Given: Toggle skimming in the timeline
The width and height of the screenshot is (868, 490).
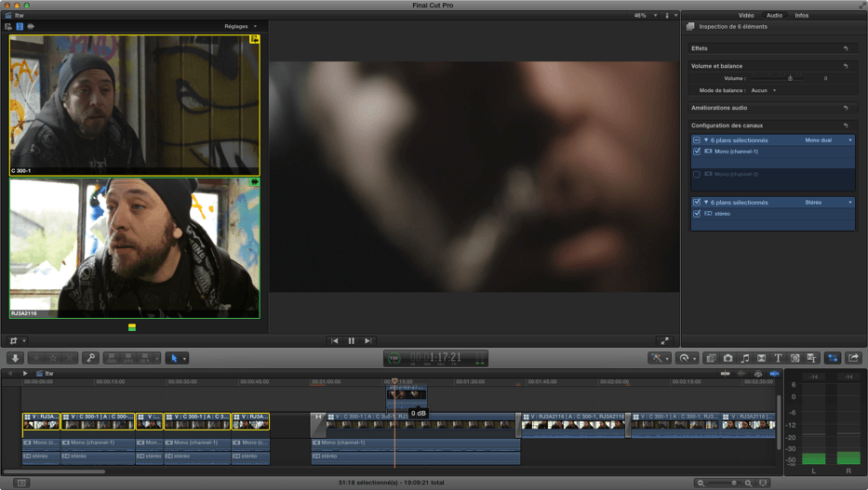Looking at the screenshot, I should pyautogui.click(x=725, y=373).
